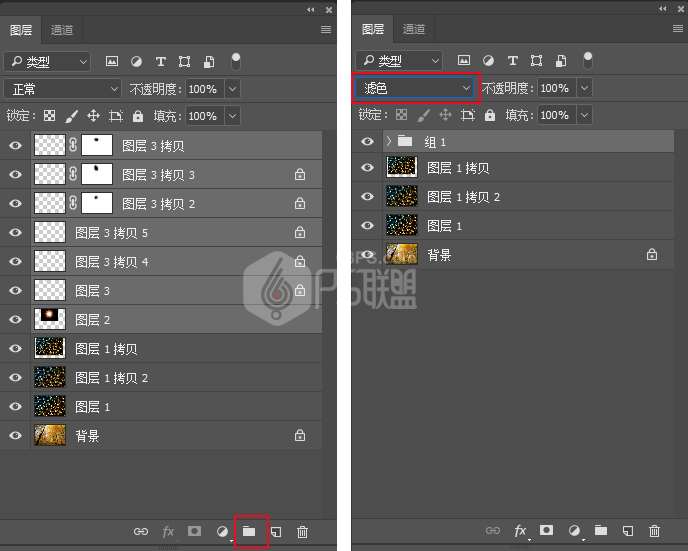Click create new layer icon in right panel

click(x=628, y=531)
